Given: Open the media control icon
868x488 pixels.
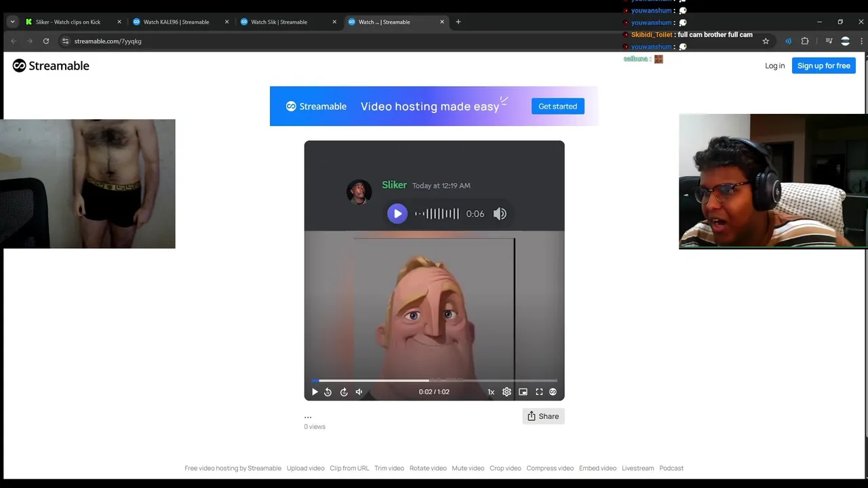Looking at the screenshot, I should coord(829,41).
